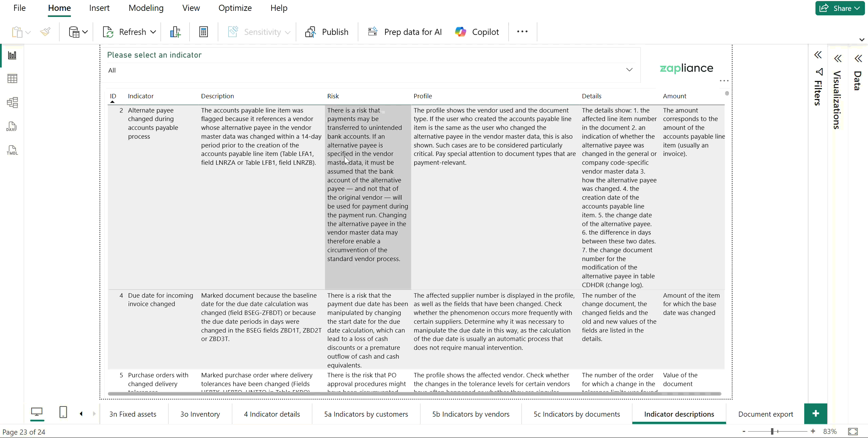The width and height of the screenshot is (868, 438).
Task: Click the zoom in plus icon
Action: tap(813, 431)
